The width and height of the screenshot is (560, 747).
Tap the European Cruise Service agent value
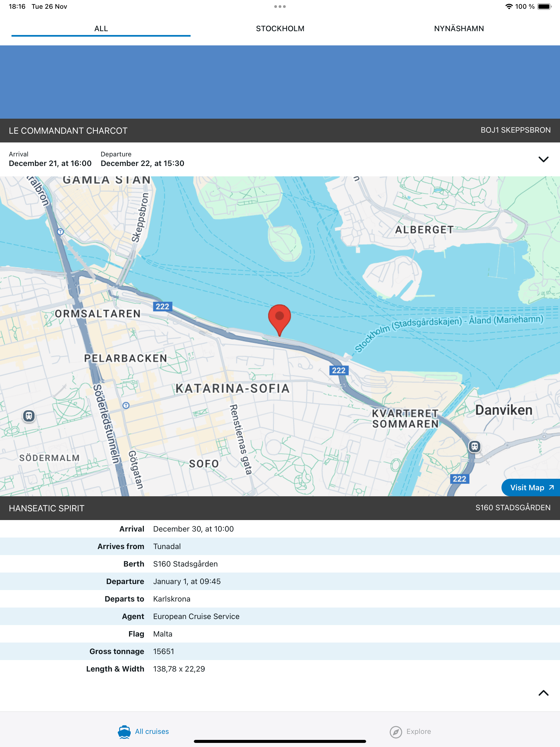tap(196, 617)
